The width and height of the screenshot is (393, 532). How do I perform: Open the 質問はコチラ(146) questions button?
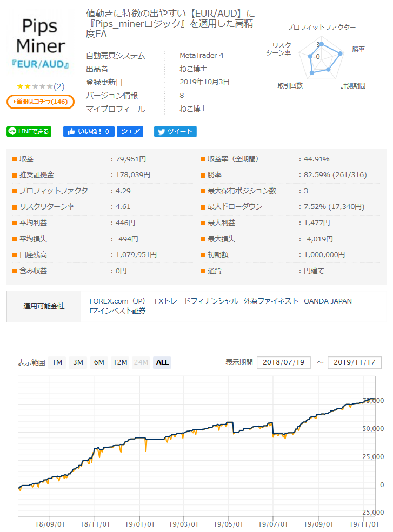[41, 102]
